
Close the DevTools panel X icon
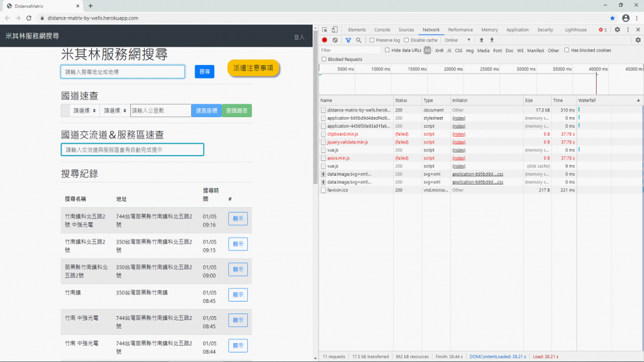pos(638,30)
